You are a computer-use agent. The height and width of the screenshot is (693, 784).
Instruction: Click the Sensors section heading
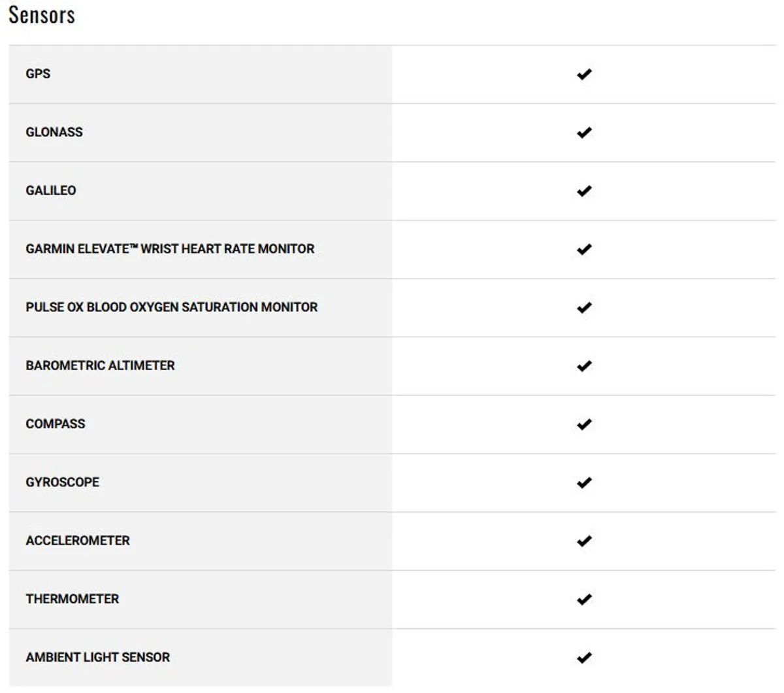tap(42, 15)
